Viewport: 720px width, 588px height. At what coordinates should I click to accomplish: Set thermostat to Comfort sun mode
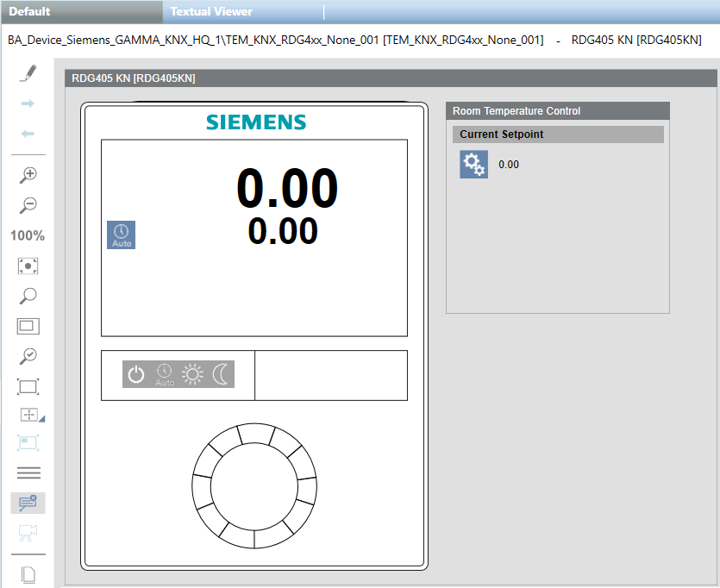pyautogui.click(x=192, y=374)
